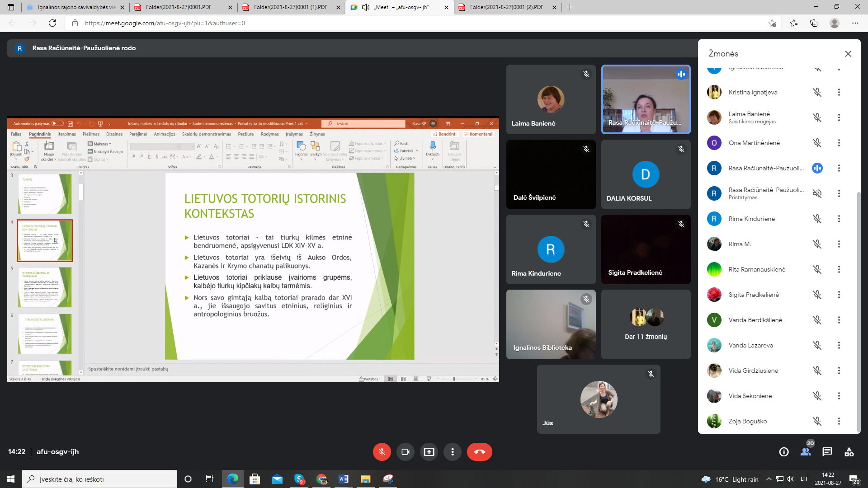This screenshot has width=868, height=488.
Task: Open options menu for Ona Martinėnienė
Action: click(x=839, y=143)
